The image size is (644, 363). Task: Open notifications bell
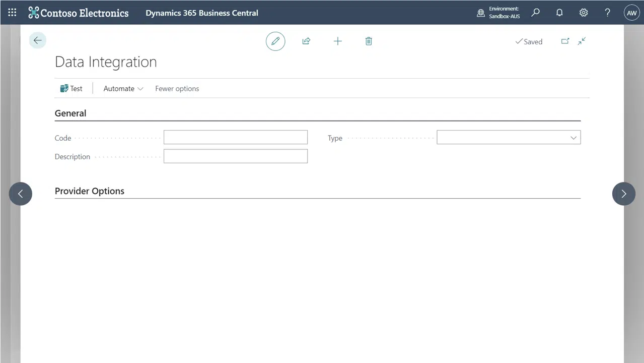(x=559, y=13)
